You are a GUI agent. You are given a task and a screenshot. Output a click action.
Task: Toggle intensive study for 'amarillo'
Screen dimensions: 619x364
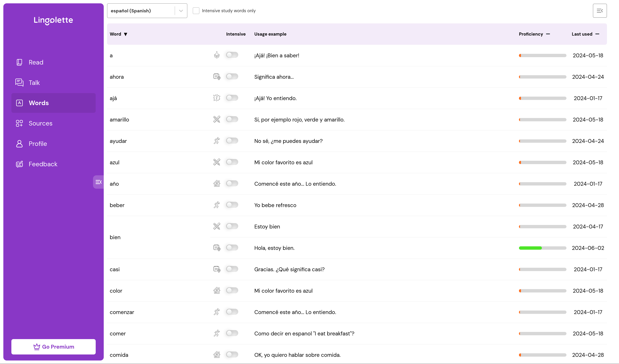point(232,119)
